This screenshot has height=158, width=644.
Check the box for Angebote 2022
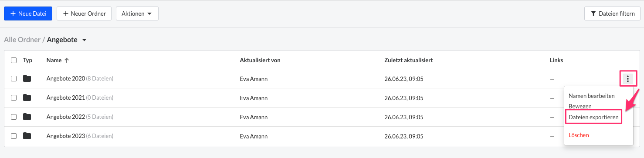point(14,117)
